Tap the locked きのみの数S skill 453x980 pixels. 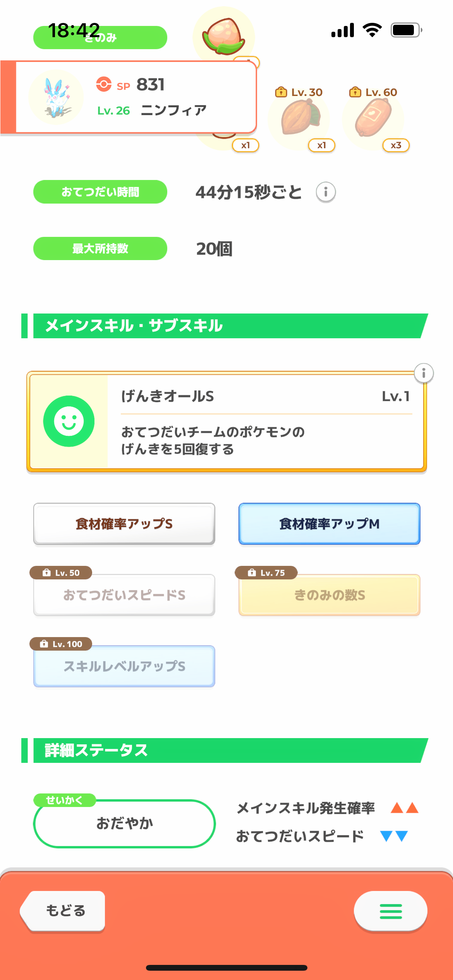[x=329, y=595]
